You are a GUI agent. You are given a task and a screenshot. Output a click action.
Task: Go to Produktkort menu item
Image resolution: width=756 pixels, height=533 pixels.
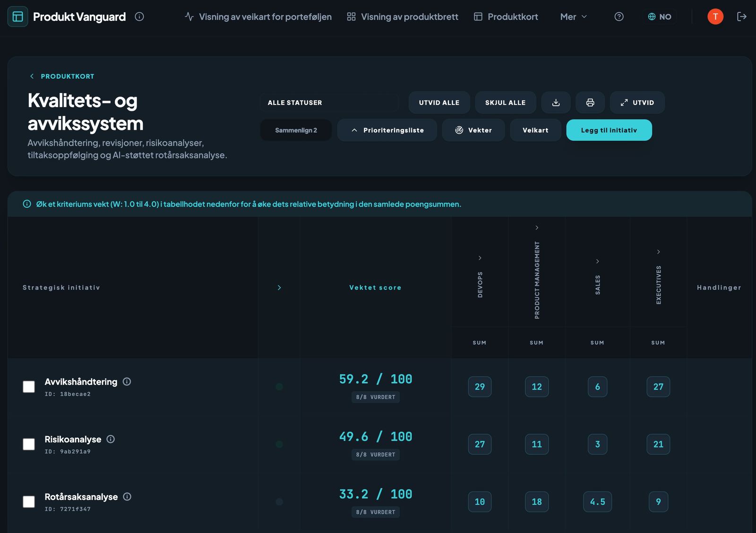506,17
